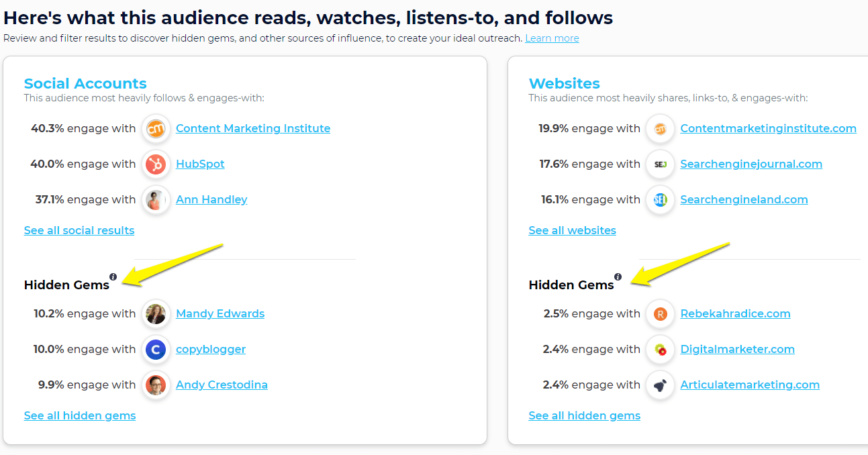Click Andy Crestodina's profile photo

tap(156, 385)
